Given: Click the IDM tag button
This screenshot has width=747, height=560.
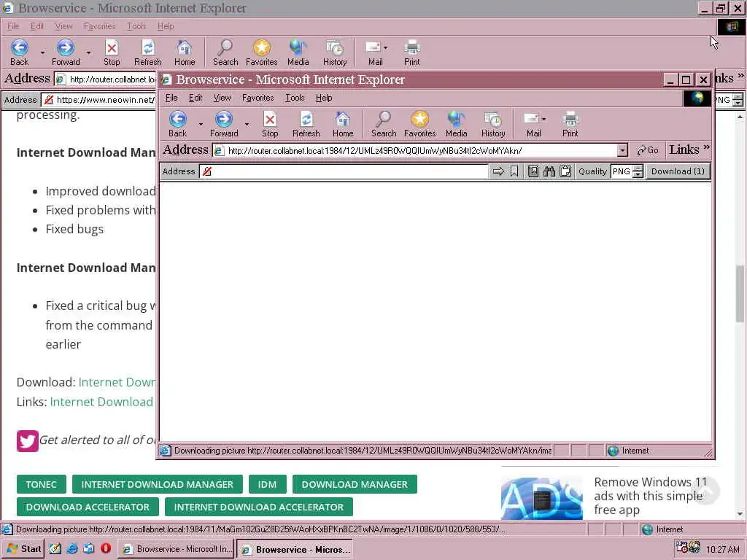Looking at the screenshot, I should click(x=267, y=484).
